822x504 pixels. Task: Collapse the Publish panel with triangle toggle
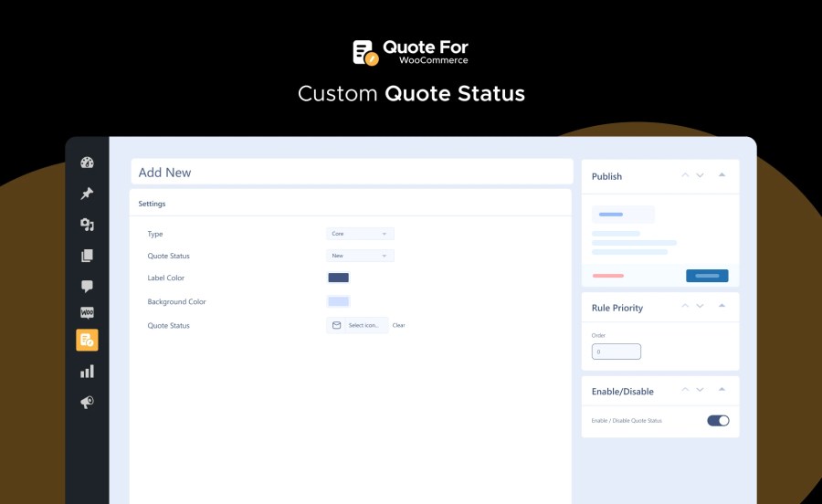722,175
